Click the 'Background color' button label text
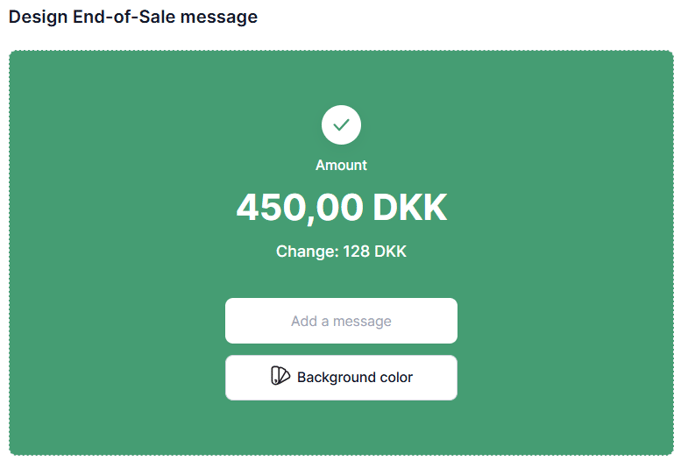The height and width of the screenshot is (475, 688). click(x=354, y=378)
